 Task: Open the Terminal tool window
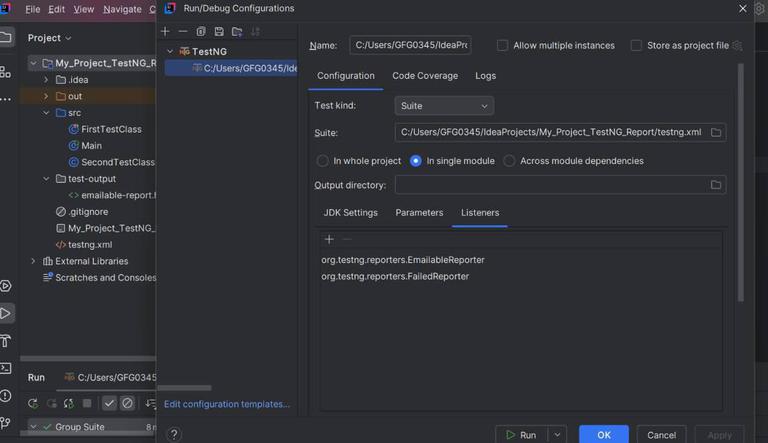(x=5, y=368)
